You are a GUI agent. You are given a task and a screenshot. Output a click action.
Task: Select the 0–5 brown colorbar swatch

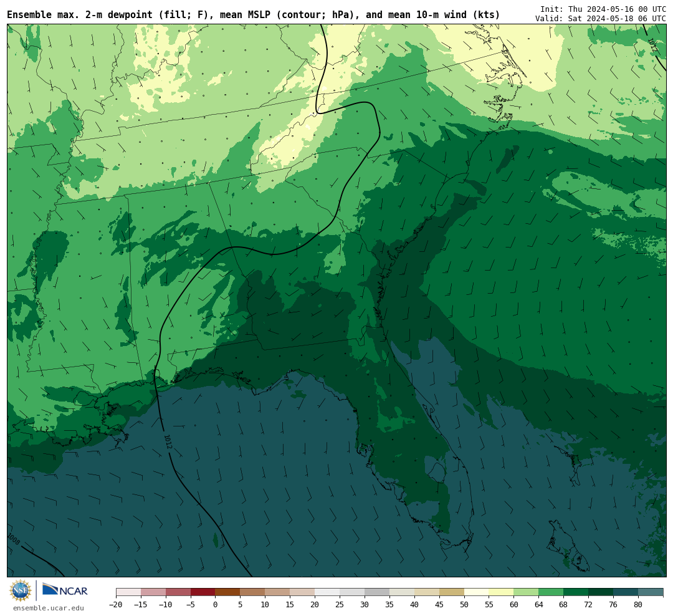pos(228,592)
